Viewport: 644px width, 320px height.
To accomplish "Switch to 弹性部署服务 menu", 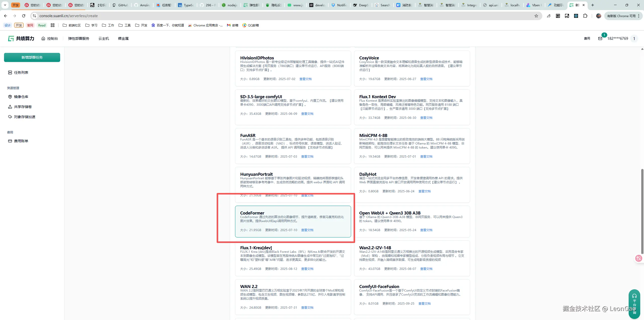I will click(79, 39).
